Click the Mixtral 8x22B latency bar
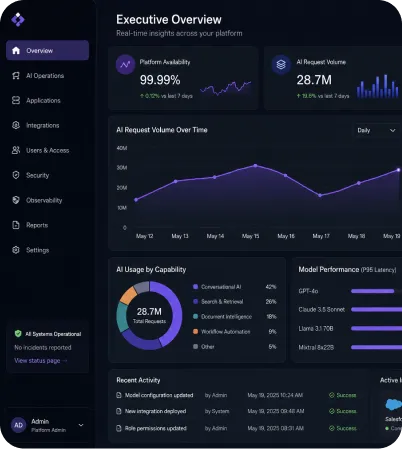This screenshot has width=402, height=449. pos(376,347)
